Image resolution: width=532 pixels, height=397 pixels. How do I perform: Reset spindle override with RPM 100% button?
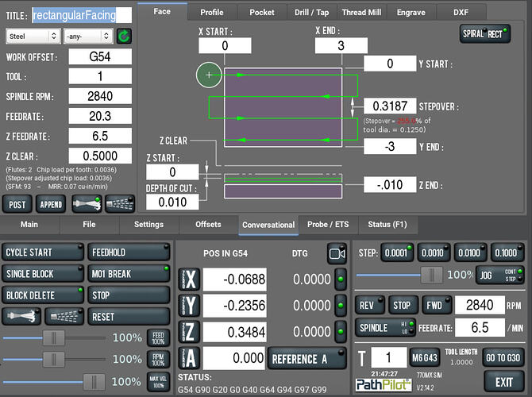pyautogui.click(x=158, y=360)
